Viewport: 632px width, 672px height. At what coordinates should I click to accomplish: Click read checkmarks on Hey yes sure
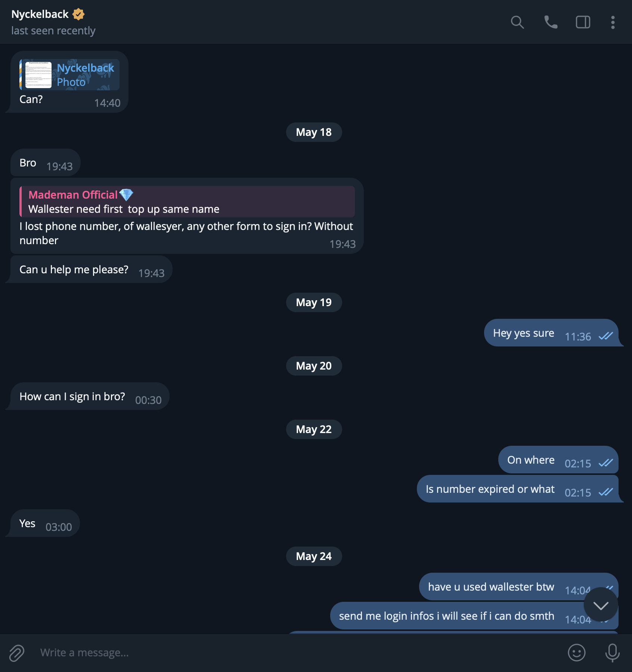click(605, 336)
